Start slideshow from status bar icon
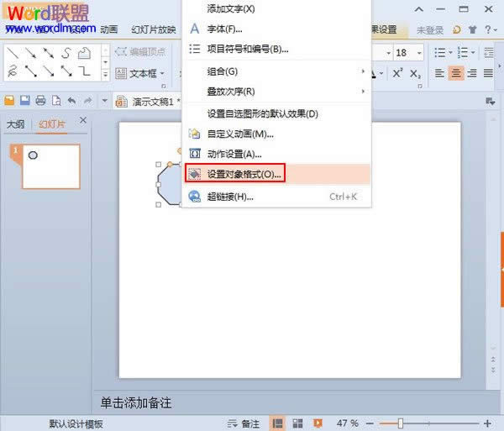 (x=318, y=423)
